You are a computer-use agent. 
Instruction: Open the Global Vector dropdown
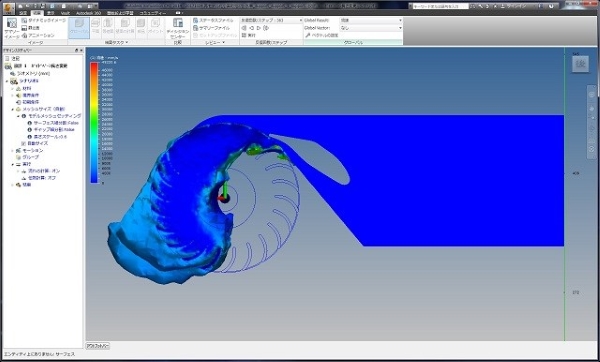coord(371,28)
